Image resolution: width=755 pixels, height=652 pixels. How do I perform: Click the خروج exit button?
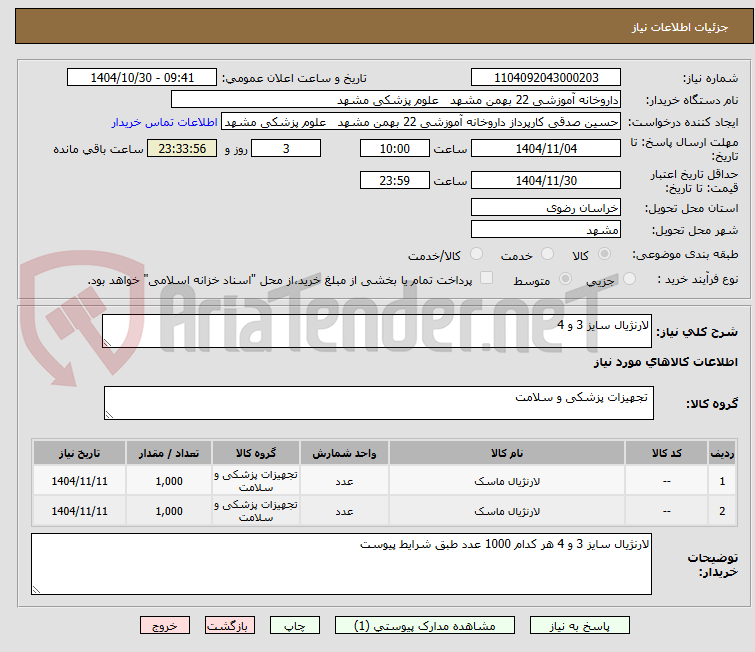click(x=165, y=626)
